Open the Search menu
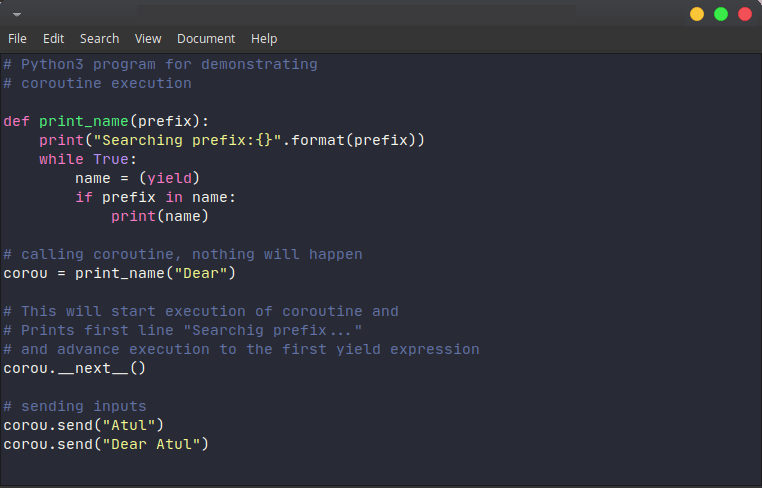 pyautogui.click(x=99, y=39)
